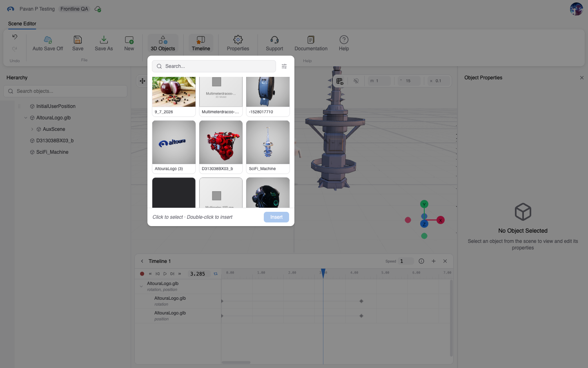Screen dimensions: 588x368
Task: Collapse the AltouraLogo.glb hierarchy node
Action: [x=26, y=118]
